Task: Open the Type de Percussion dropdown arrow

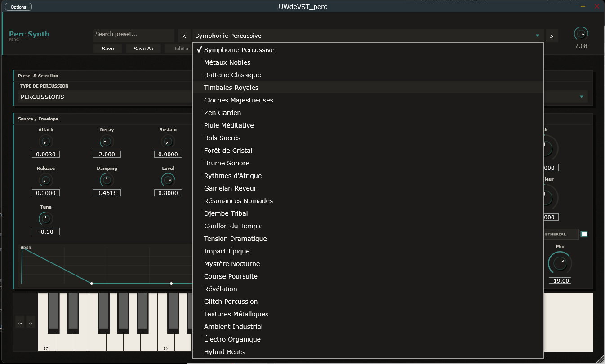Action: [582, 97]
